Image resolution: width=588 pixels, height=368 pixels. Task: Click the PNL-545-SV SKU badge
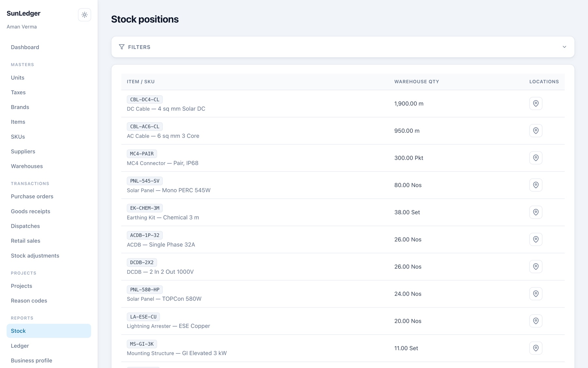pyautogui.click(x=145, y=181)
